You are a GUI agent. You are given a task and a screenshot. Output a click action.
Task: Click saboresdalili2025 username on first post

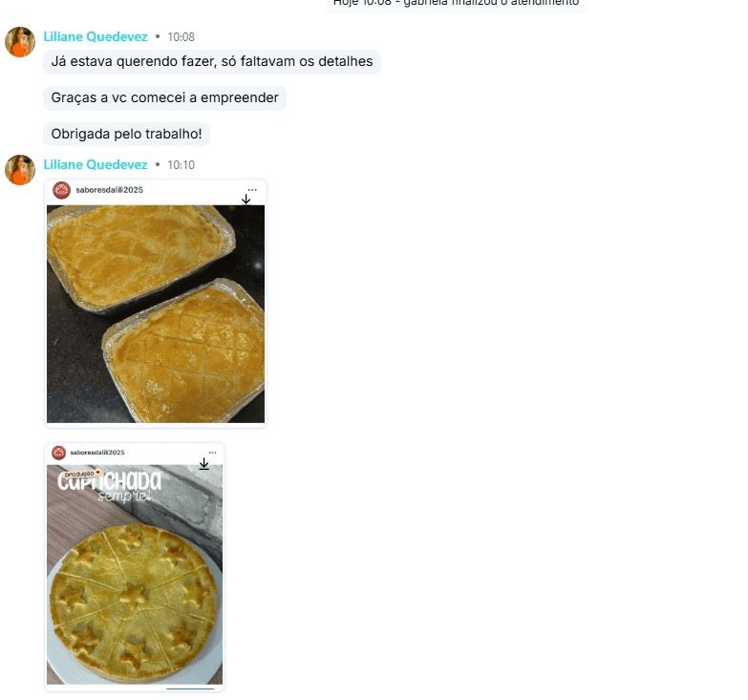pyautogui.click(x=109, y=190)
